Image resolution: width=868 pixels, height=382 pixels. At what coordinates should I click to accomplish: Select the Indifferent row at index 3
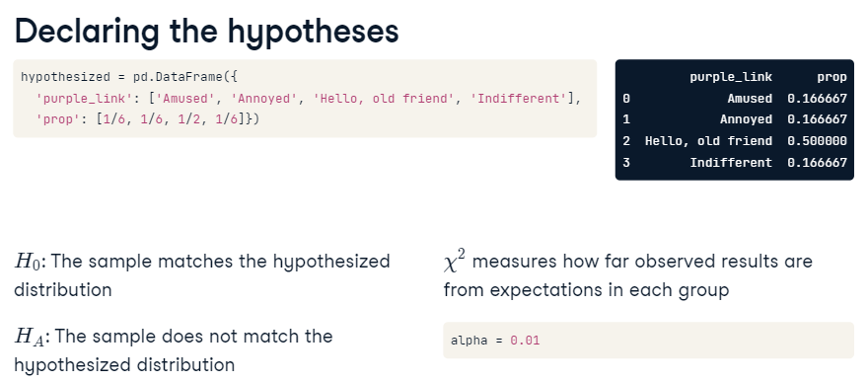735,162
